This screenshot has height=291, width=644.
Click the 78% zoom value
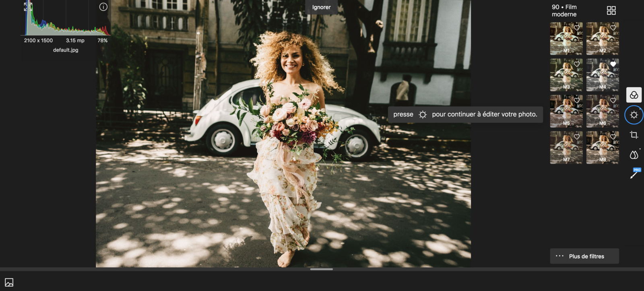point(102,40)
